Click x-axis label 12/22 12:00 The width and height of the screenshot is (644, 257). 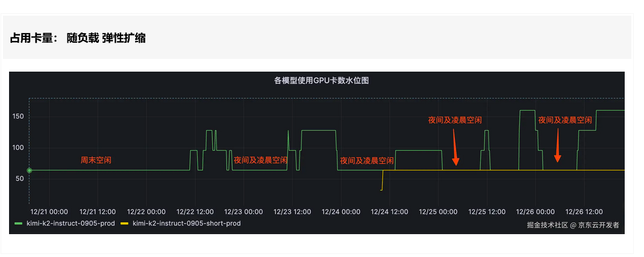coord(195,212)
